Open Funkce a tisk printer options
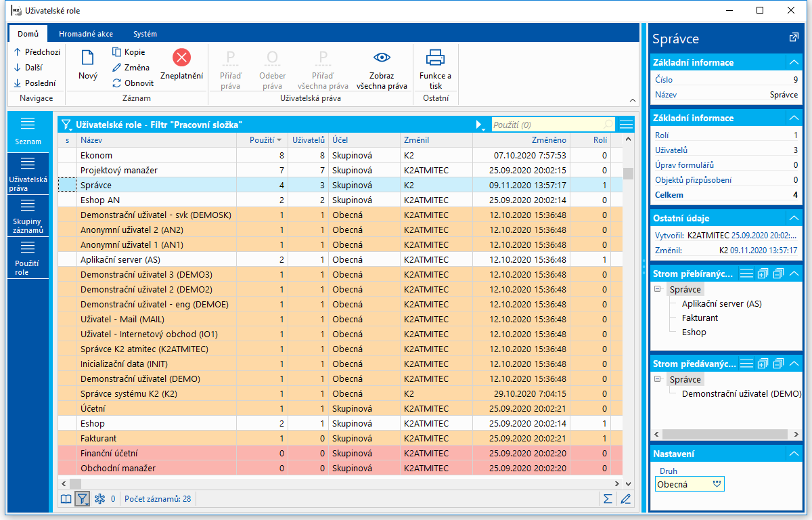812x520 pixels. tap(435, 69)
